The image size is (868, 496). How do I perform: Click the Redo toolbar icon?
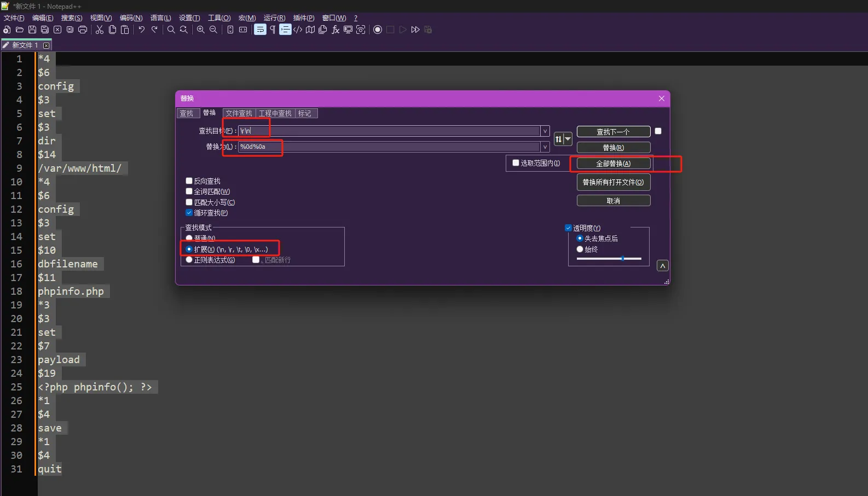pyautogui.click(x=154, y=30)
